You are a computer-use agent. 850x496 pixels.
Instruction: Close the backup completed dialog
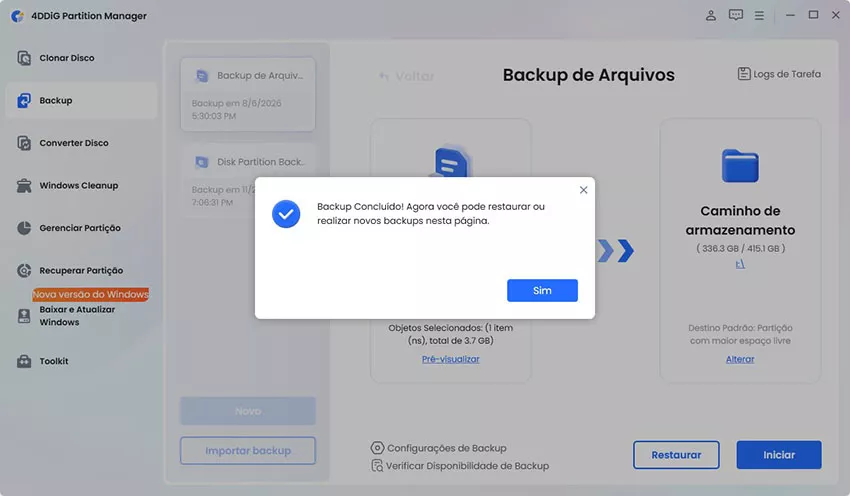click(583, 190)
